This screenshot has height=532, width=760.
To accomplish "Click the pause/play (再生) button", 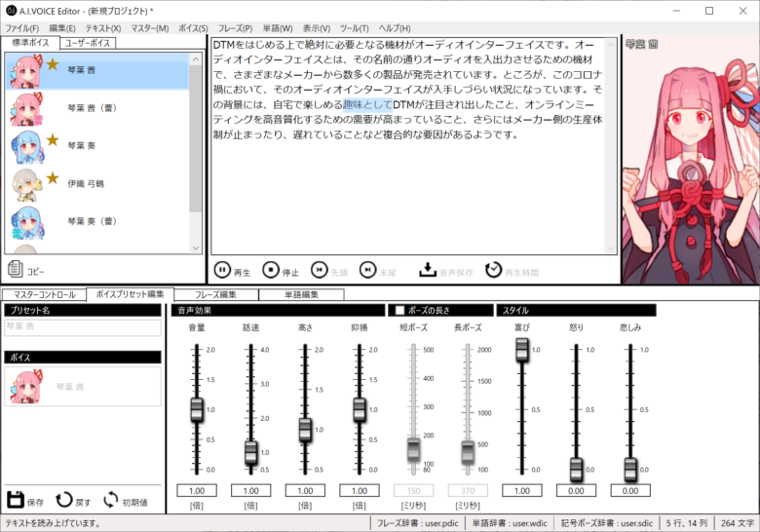I will [222, 270].
